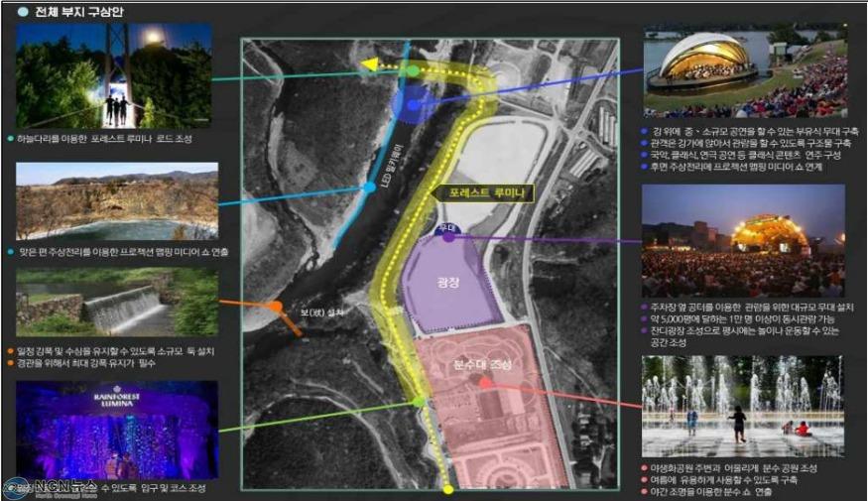
Task: Click the orange weir marker dot
Action: 276,307
